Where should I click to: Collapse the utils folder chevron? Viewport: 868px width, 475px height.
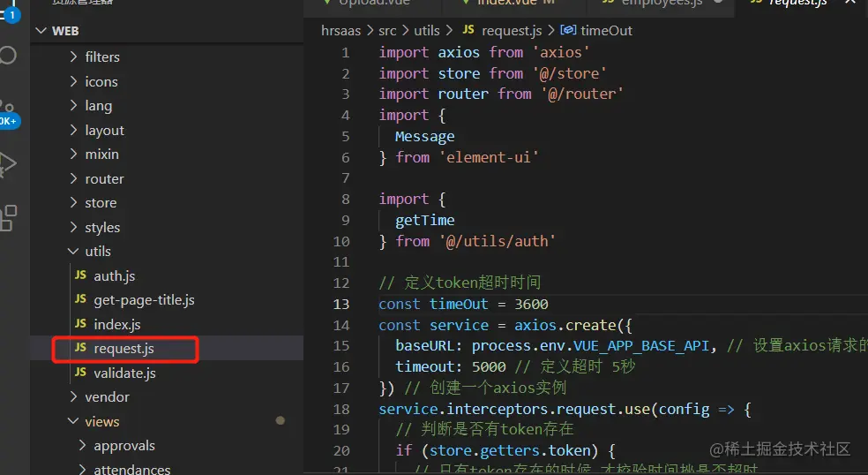tap(73, 251)
